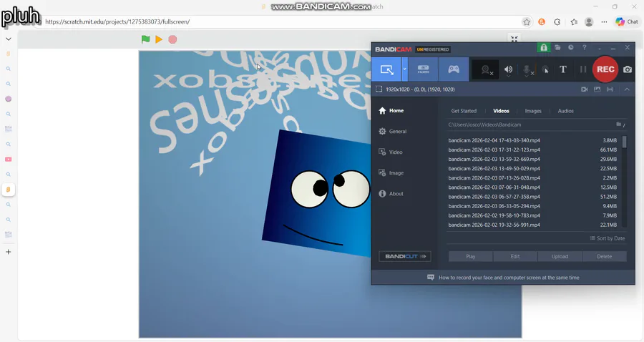Screen dimensions: 644x342
Task: Toggle speaker sound in Bandicam
Action: point(509,70)
